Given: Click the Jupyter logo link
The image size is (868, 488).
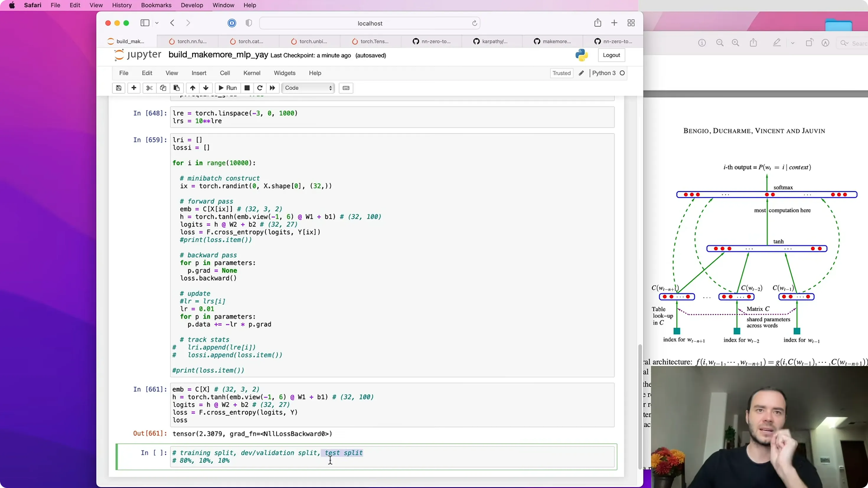Looking at the screenshot, I should point(138,55).
